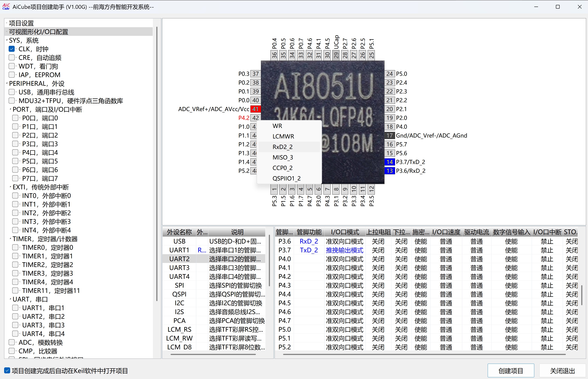Viewport: 588px width, 379px height.
Task: Click pin 1 P5.3 box
Action: coord(274,189)
